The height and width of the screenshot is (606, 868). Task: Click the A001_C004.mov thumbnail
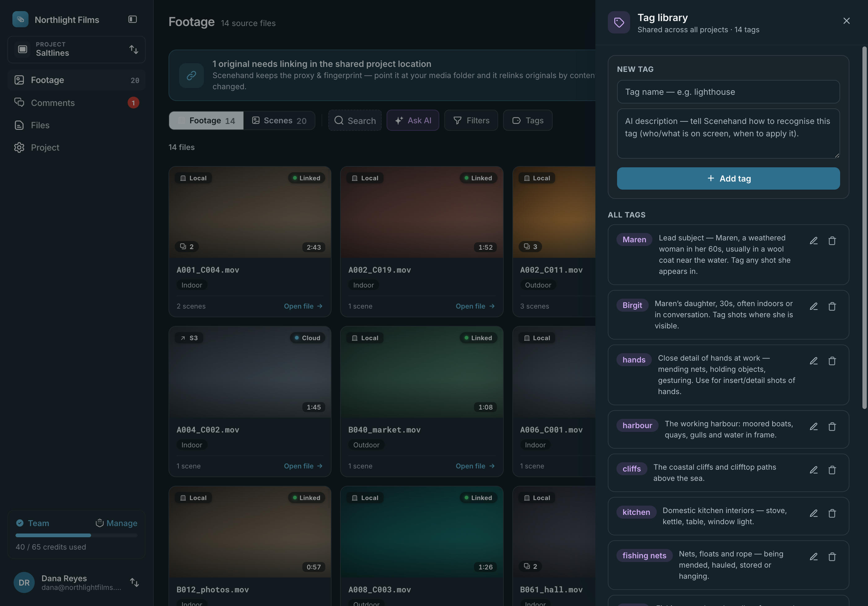pyautogui.click(x=250, y=213)
